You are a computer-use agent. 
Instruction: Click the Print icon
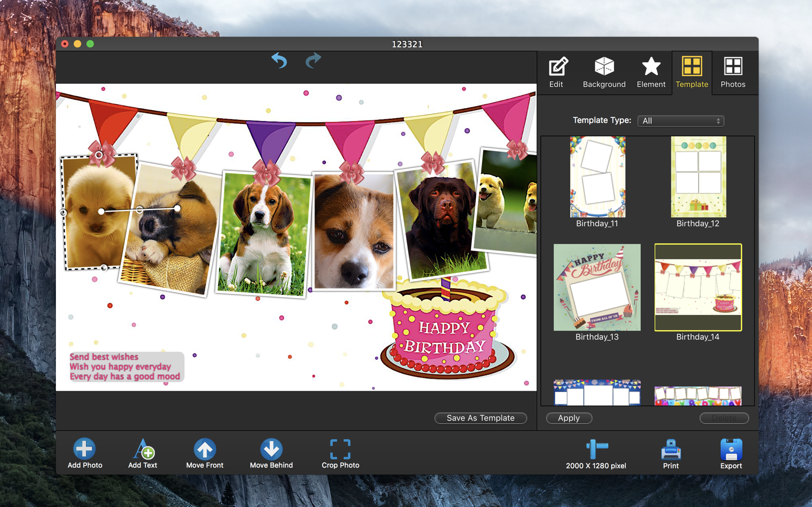[671, 449]
